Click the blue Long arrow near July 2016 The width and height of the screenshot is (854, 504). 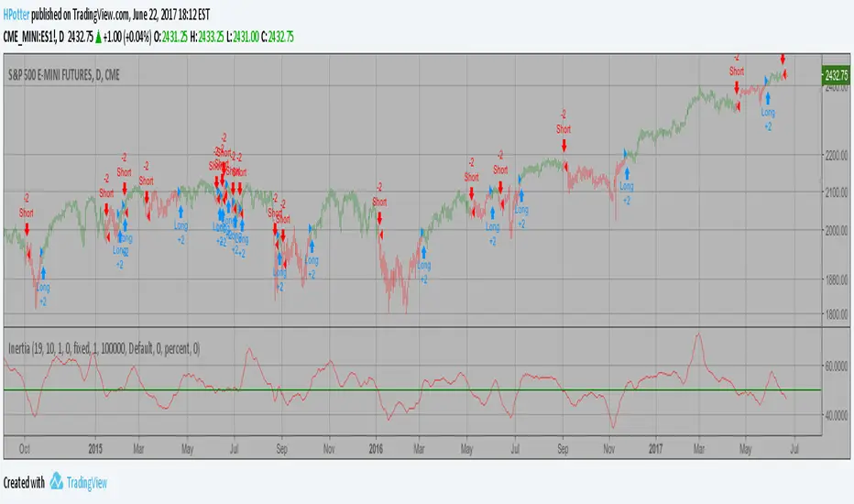pyautogui.click(x=521, y=196)
